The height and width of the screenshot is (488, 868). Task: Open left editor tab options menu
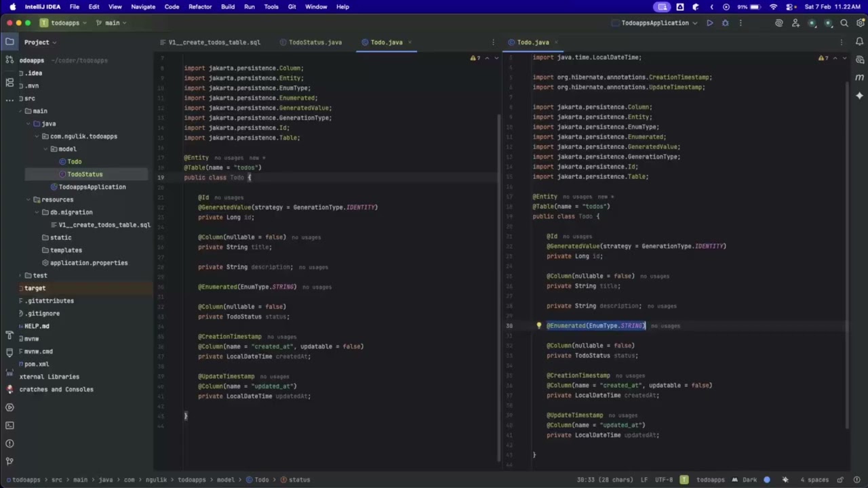tap(492, 42)
